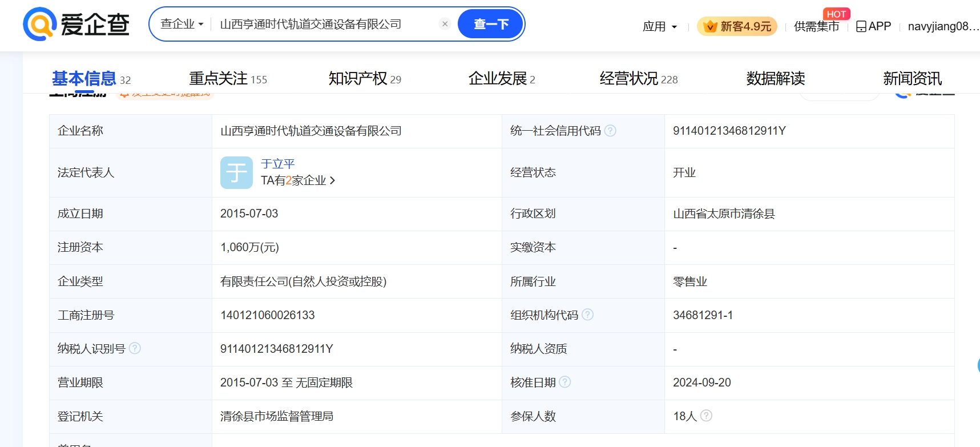Click organization code 34681291-1
The width and height of the screenshot is (980, 447).
(x=703, y=315)
